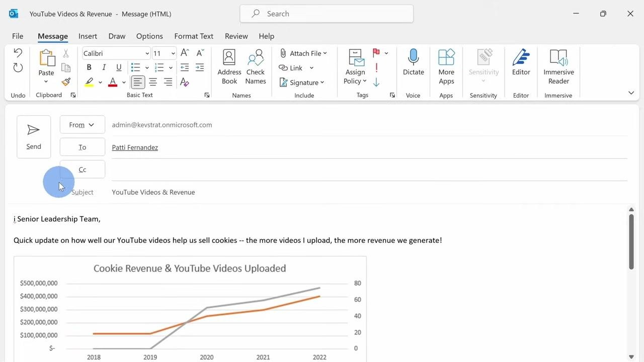644x362 pixels.
Task: Launch the Editor tool
Action: [521, 62]
